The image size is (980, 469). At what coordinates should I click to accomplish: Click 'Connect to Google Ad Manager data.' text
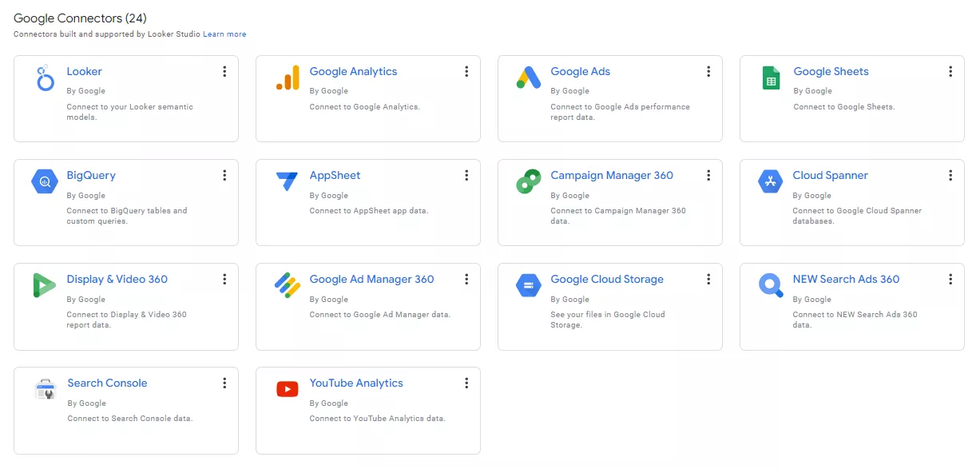coord(379,315)
